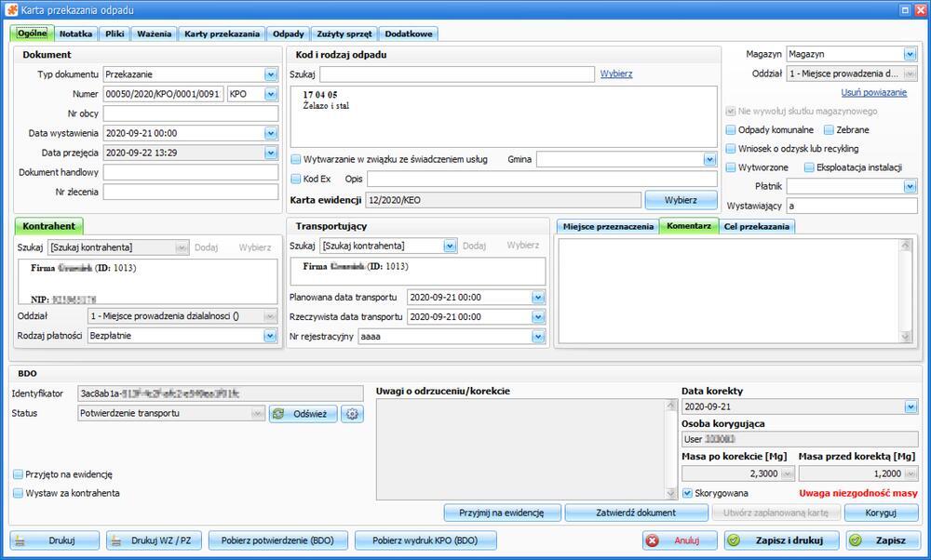Uncheck the Skorygowana checkbox

[688, 493]
